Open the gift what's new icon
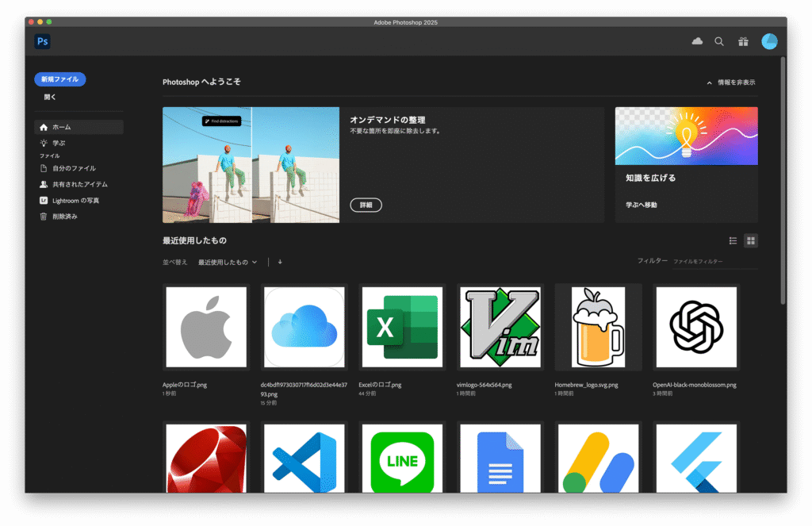 tap(743, 41)
